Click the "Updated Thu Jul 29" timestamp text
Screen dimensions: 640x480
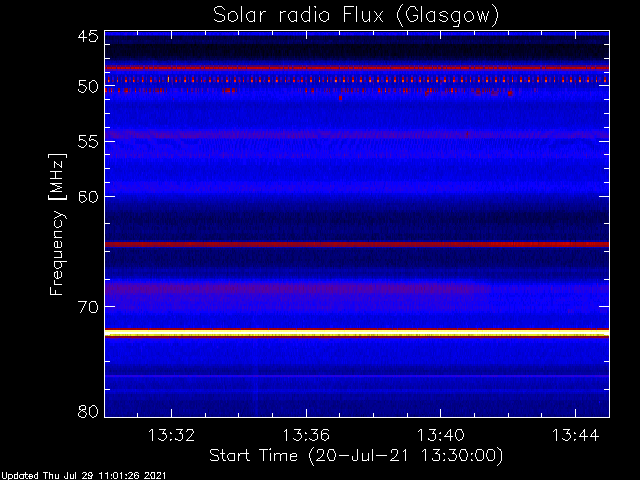tap(84, 476)
